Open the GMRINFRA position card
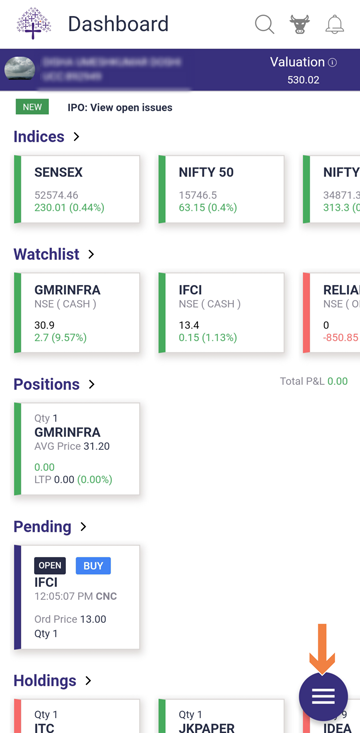This screenshot has height=733, width=360. pos(77,449)
